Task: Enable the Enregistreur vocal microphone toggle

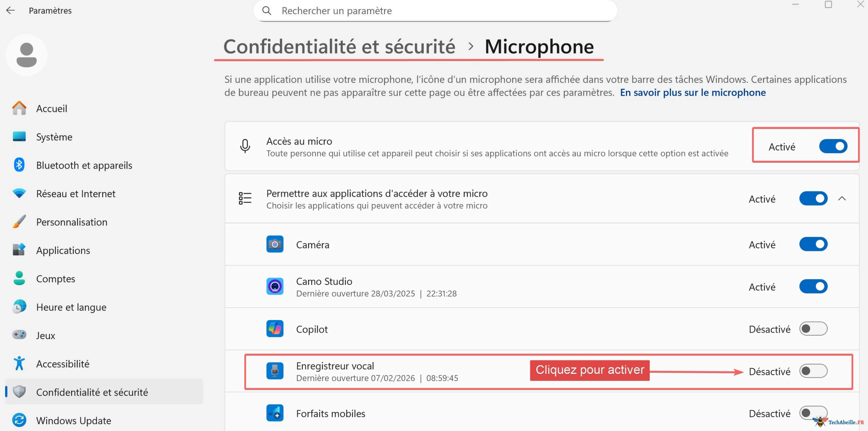Action: point(813,371)
